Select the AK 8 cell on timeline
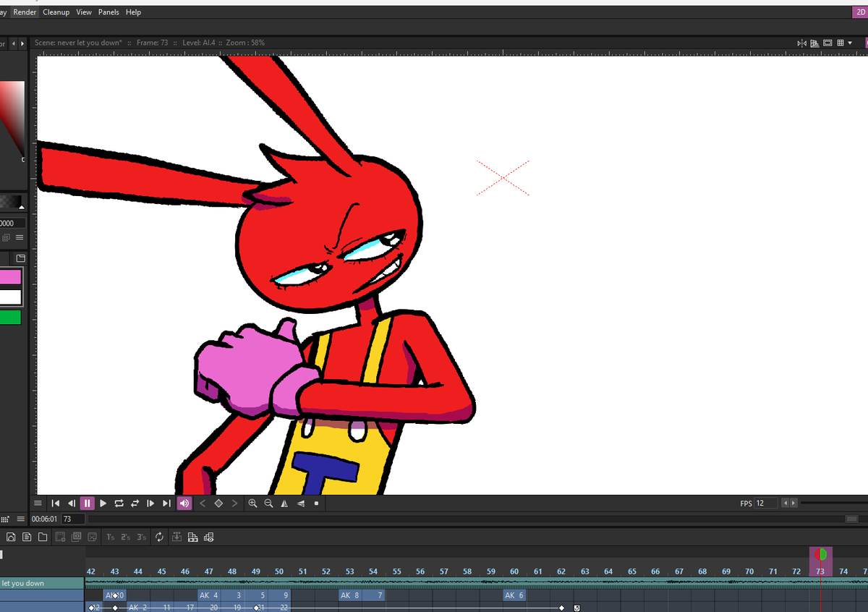This screenshot has width=868, height=612. point(350,595)
